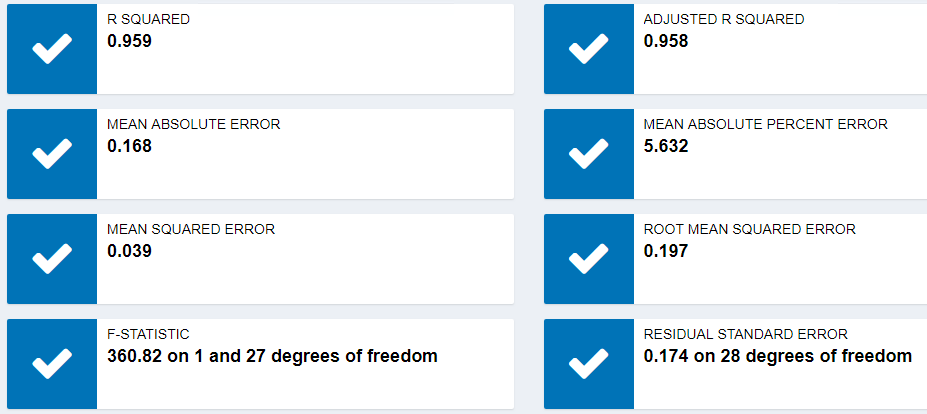Click the checkmark icon beside R Squared
Viewport: 927px width, 414px height.
52,49
